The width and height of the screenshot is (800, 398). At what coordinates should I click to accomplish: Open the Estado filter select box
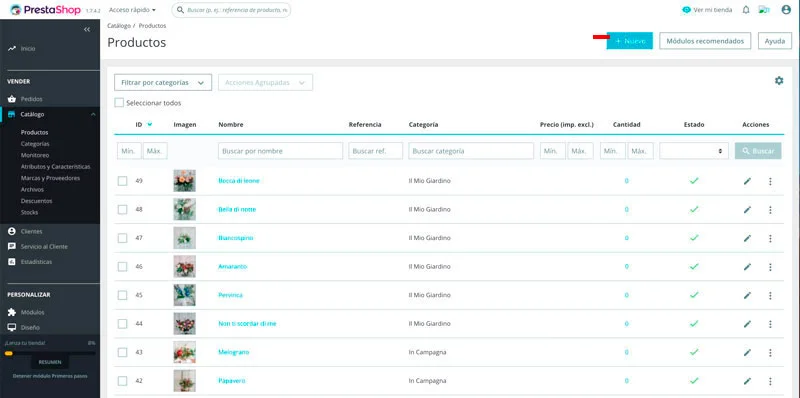pyautogui.click(x=694, y=151)
